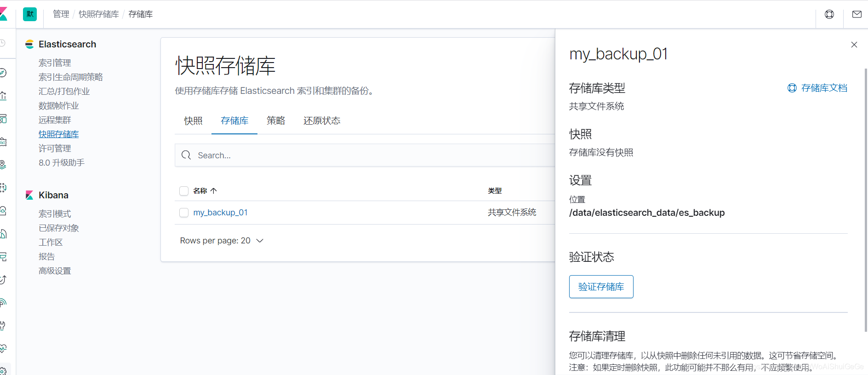
Task: Open 汇总/打包作业 in navigation
Action: [64, 91]
